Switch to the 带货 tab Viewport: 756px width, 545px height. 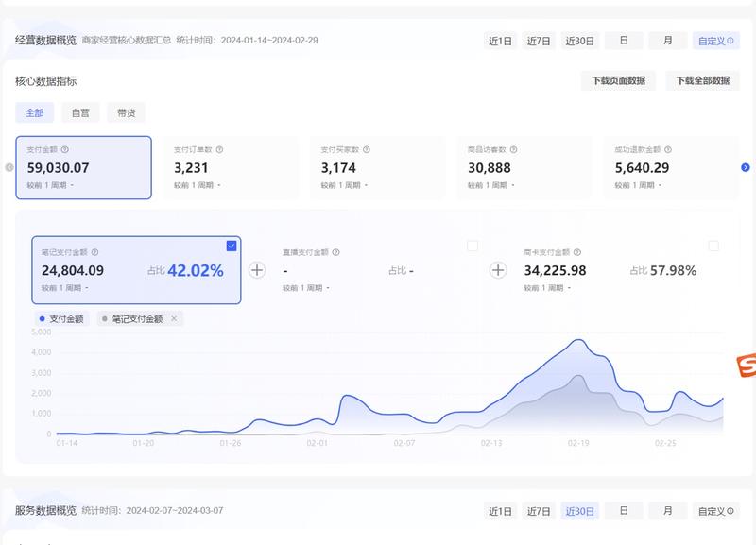tap(126, 112)
